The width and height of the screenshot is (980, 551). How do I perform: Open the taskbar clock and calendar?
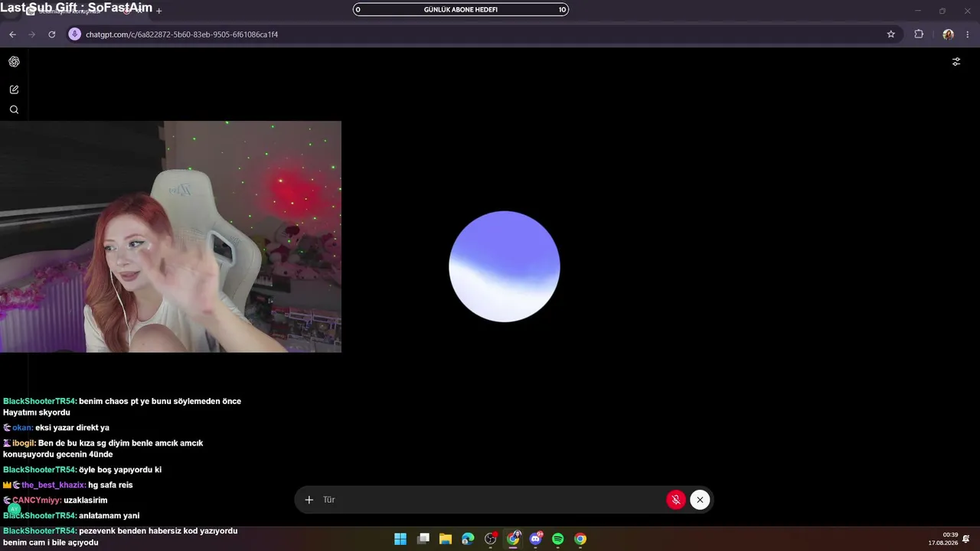[x=943, y=539]
